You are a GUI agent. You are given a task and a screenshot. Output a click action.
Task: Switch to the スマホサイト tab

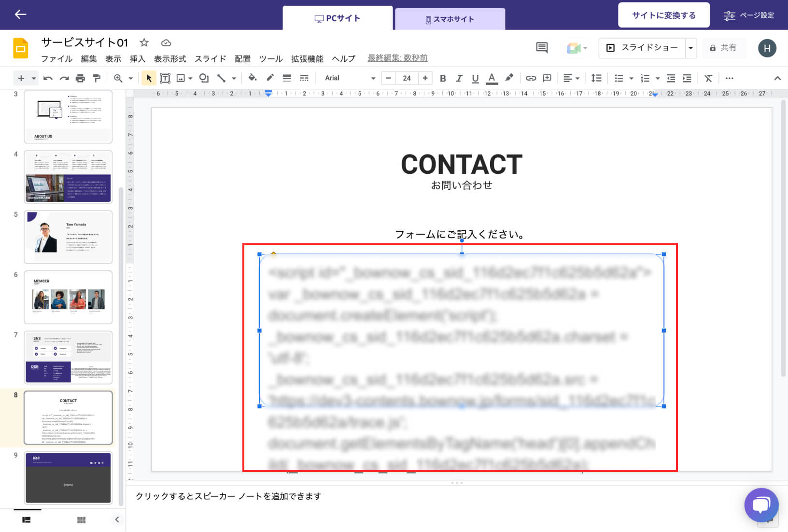point(450,19)
